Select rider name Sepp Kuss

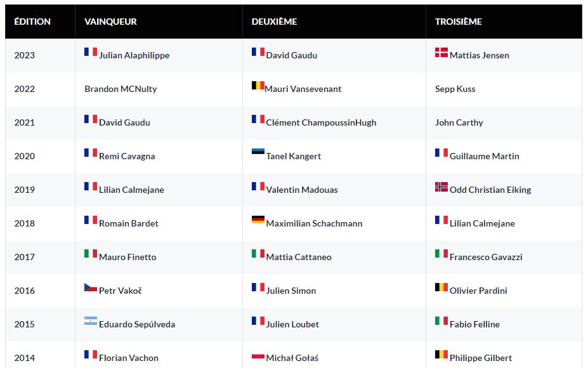[455, 89]
